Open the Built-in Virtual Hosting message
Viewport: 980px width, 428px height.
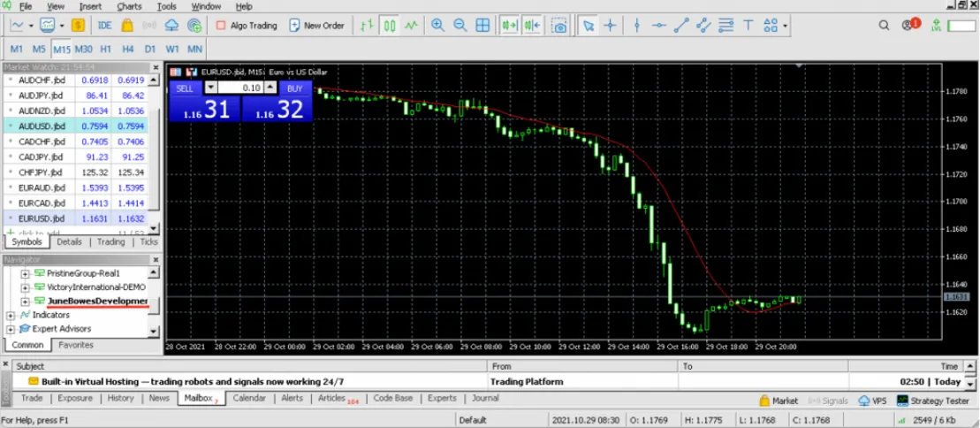tap(193, 381)
